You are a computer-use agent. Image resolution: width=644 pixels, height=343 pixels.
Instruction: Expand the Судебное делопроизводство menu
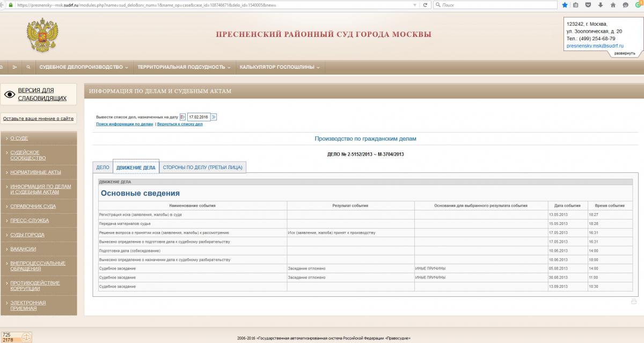tap(84, 67)
